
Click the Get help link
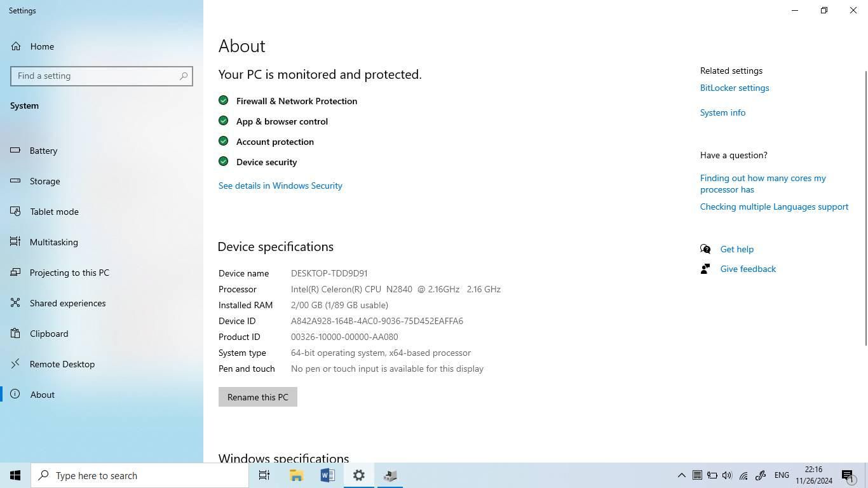pyautogui.click(x=736, y=249)
